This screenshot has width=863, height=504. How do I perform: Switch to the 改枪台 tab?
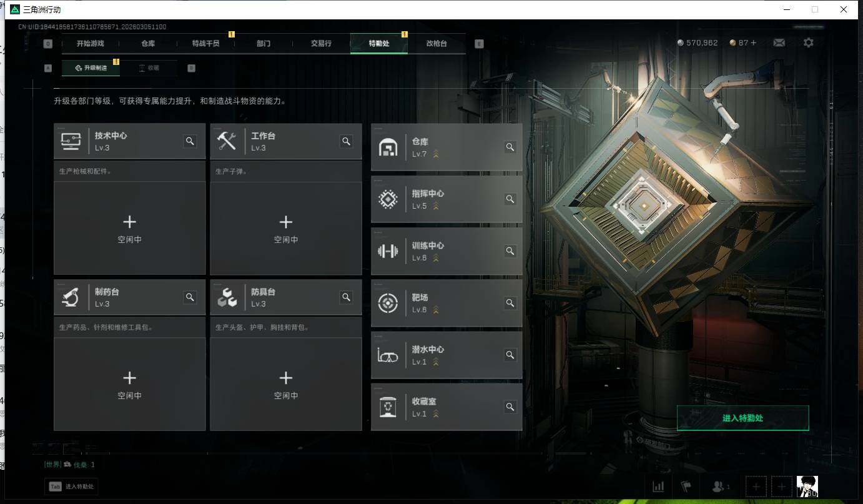[436, 44]
